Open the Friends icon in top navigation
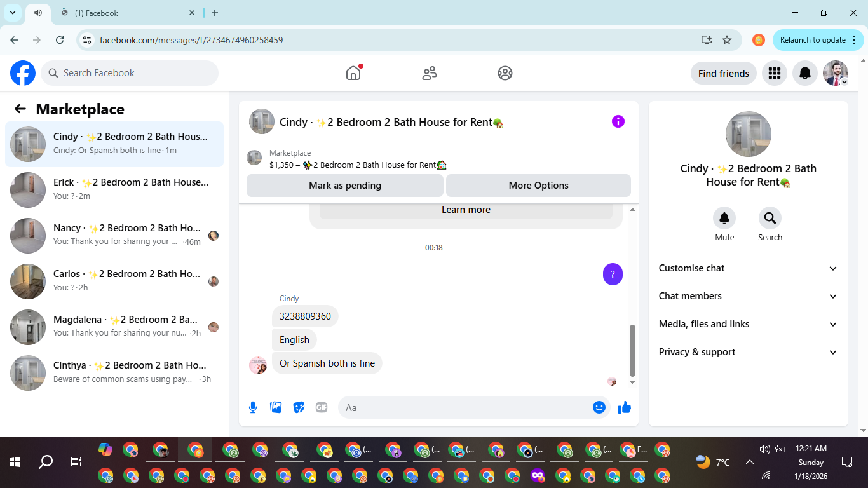 [430, 73]
